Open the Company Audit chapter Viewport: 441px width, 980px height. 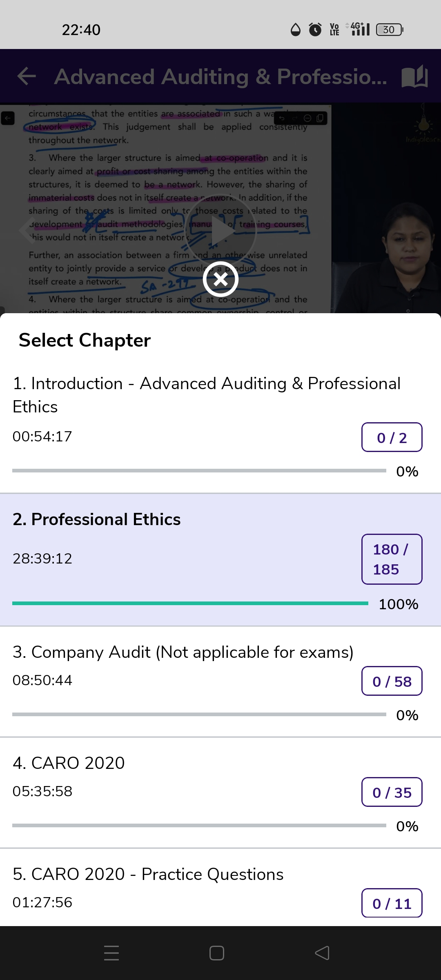point(183,652)
